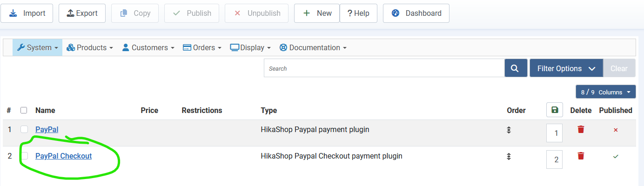The height and width of the screenshot is (186, 644).
Task: Click the reorder handle for PayPal row
Action: click(x=509, y=130)
